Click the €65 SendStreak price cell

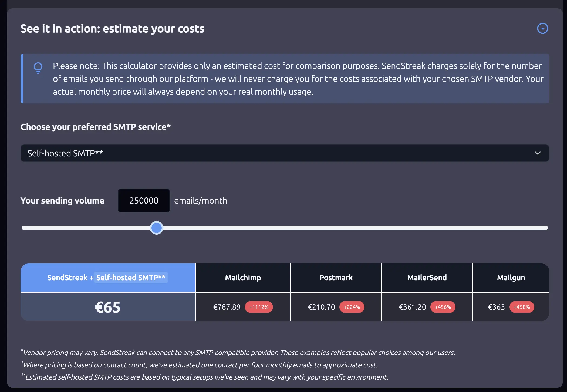point(107,307)
